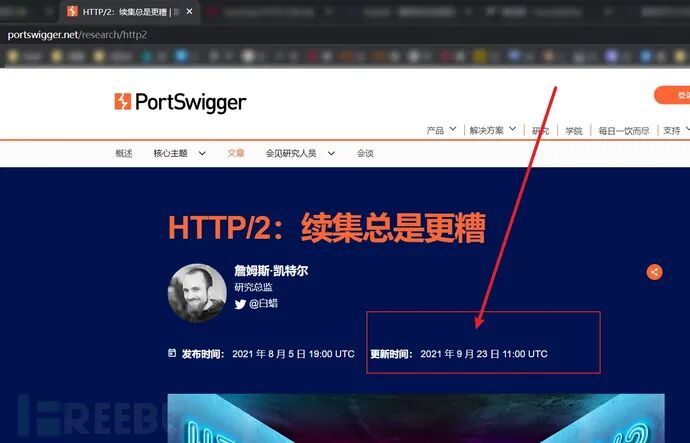
Task: Click the orange share icon
Action: click(654, 272)
